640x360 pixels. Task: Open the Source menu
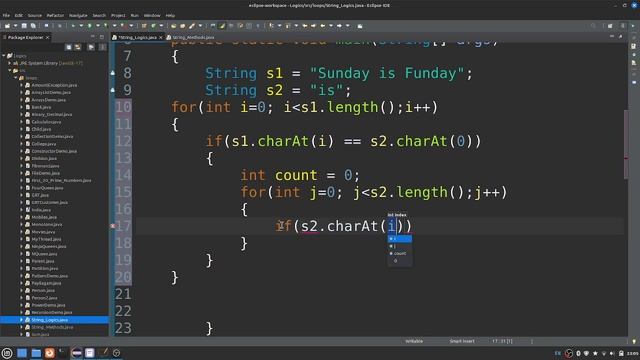click(35, 16)
